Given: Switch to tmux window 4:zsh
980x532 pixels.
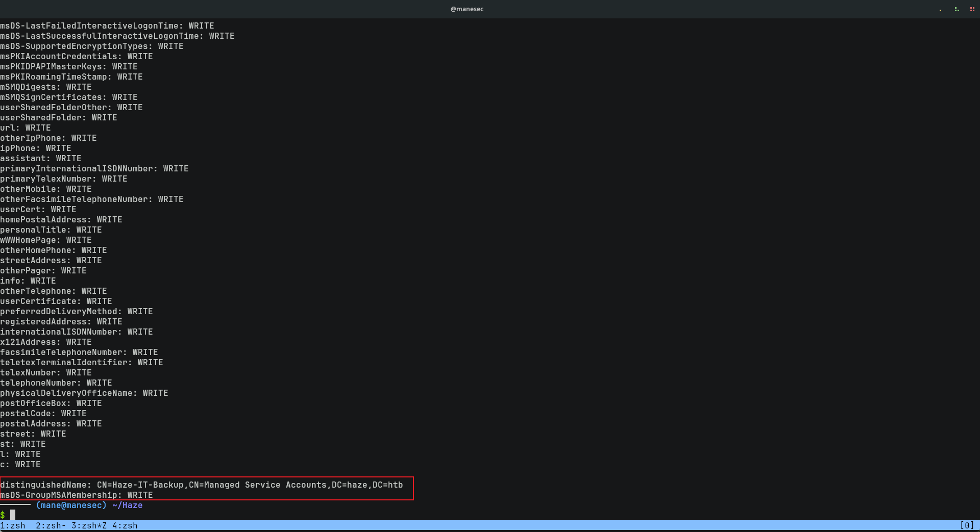Looking at the screenshot, I should 125,525.
